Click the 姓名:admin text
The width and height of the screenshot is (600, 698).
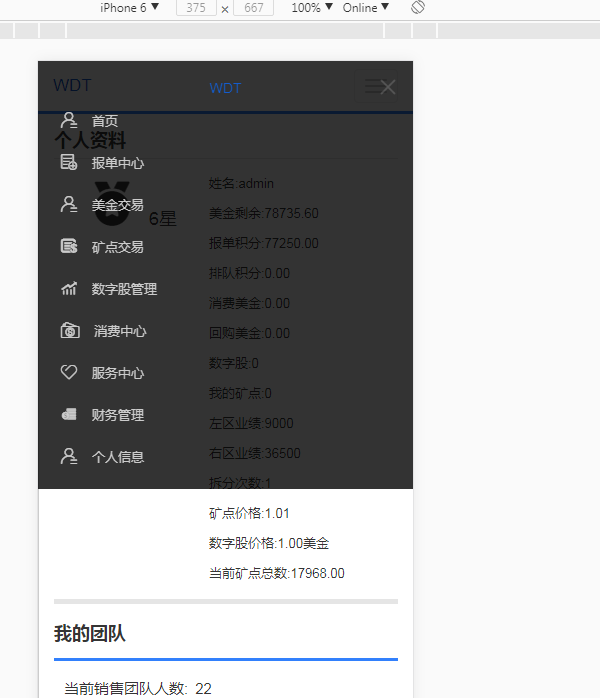tap(241, 183)
